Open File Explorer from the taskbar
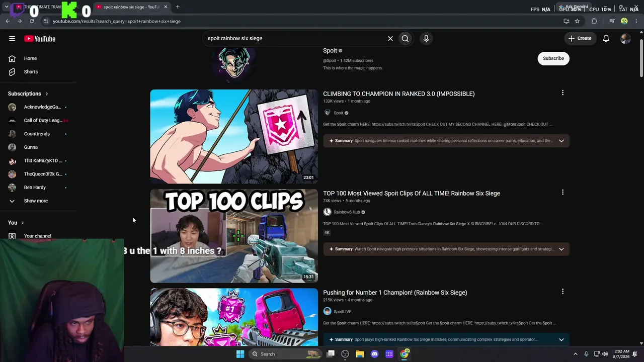The image size is (644, 362). 360,354
